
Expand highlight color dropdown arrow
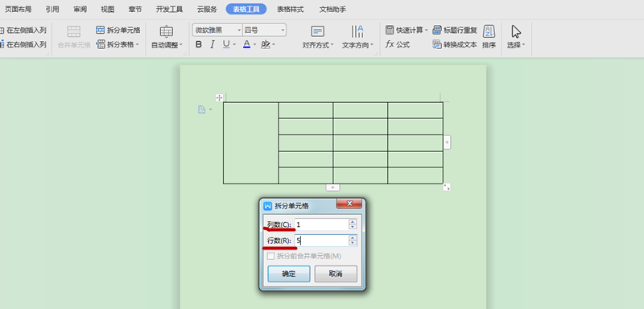[274, 44]
